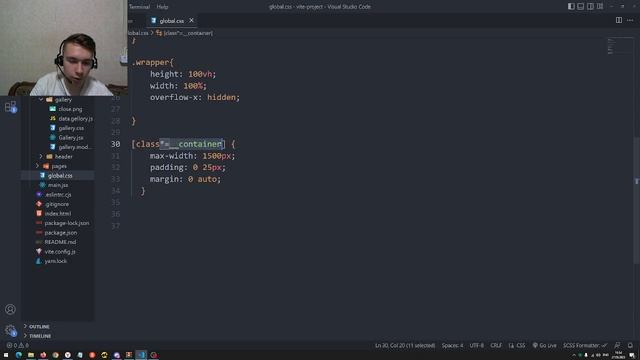Click the editor minimap
640x360 pixels.
619,46
